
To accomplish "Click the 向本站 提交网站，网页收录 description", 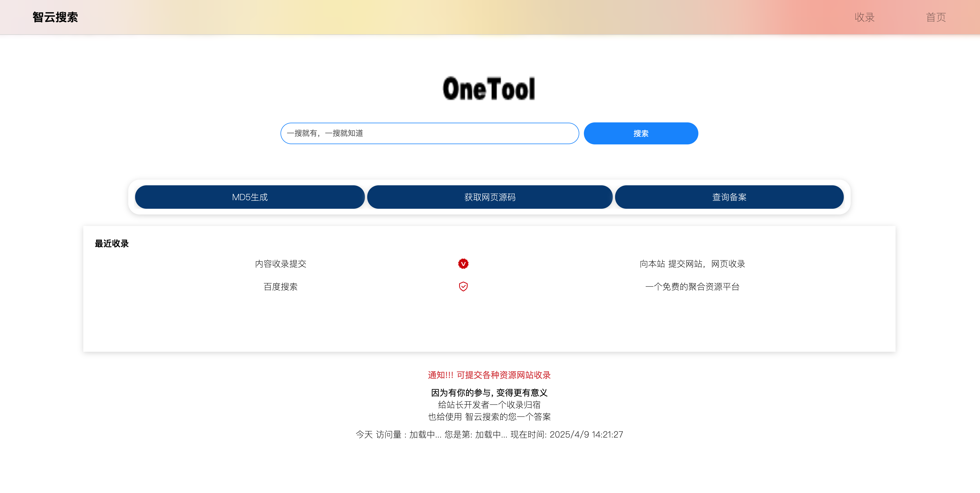I will tap(692, 263).
